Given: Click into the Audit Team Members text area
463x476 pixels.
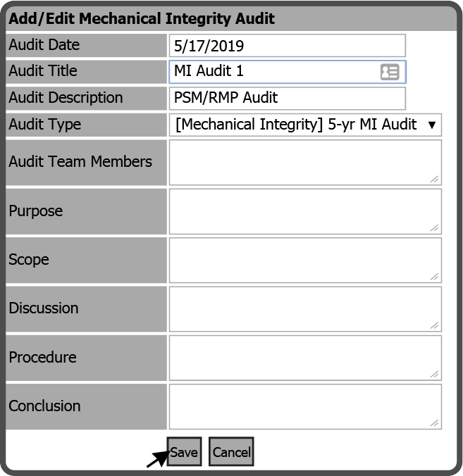Looking at the screenshot, I should click(305, 163).
